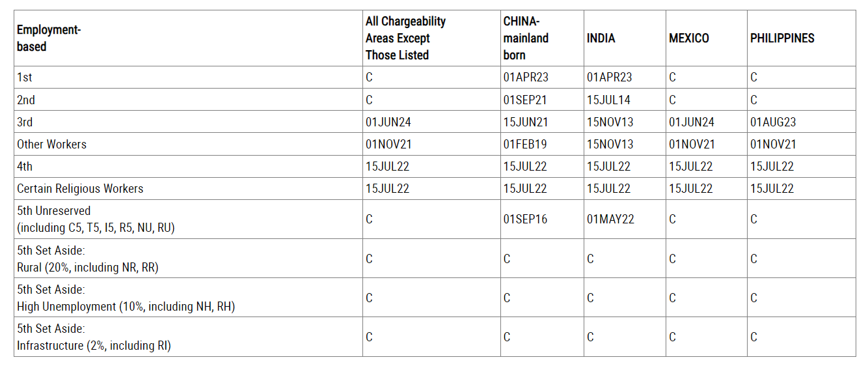Viewport: 868px width, 366px height.
Task: Select the INDIA column header
Action: tap(601, 38)
